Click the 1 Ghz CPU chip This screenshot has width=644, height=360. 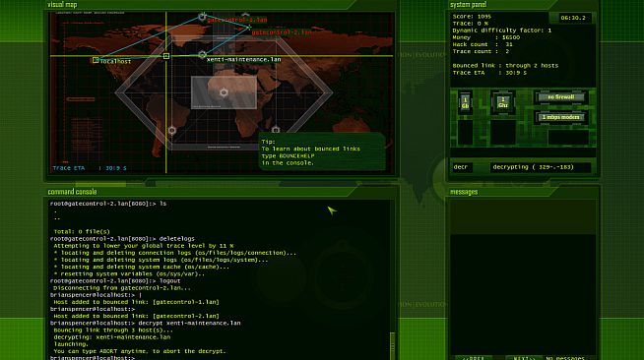(503, 102)
